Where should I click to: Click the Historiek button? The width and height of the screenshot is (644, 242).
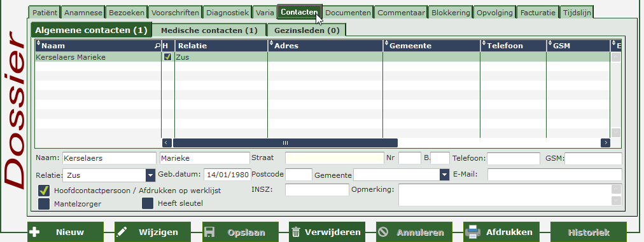point(589,232)
